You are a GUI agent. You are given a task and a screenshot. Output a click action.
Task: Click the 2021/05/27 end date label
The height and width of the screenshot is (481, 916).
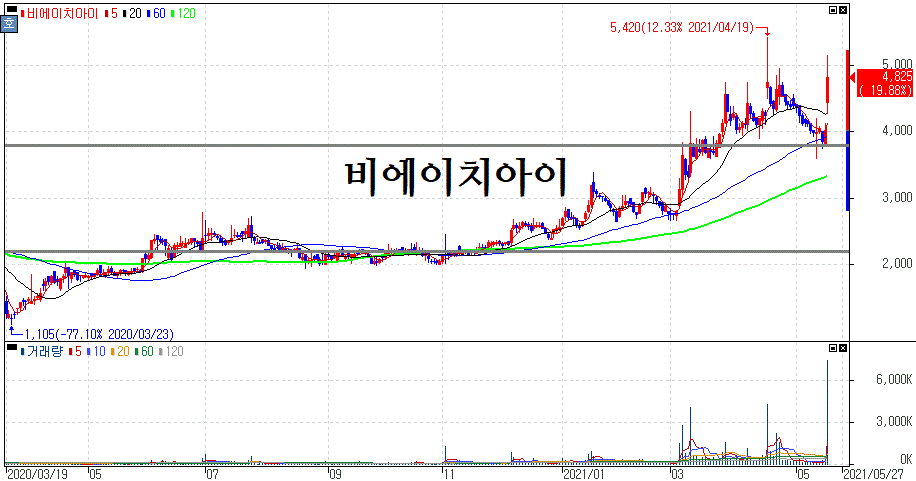tap(873, 473)
